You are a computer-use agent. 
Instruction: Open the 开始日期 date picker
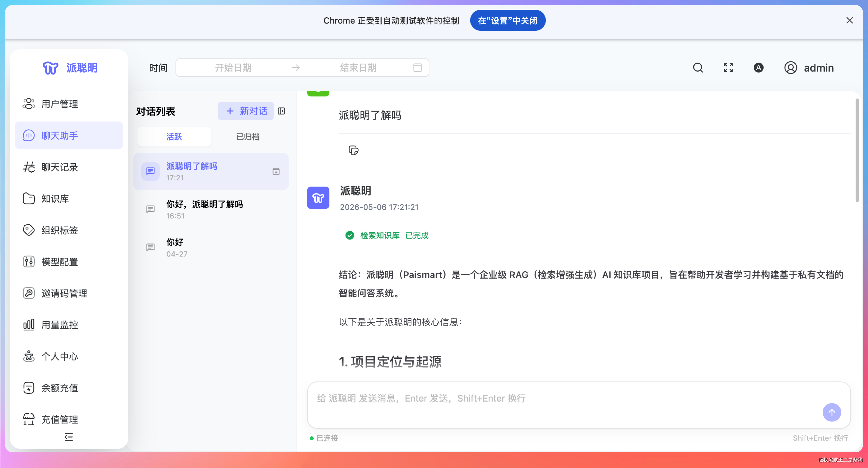point(233,68)
